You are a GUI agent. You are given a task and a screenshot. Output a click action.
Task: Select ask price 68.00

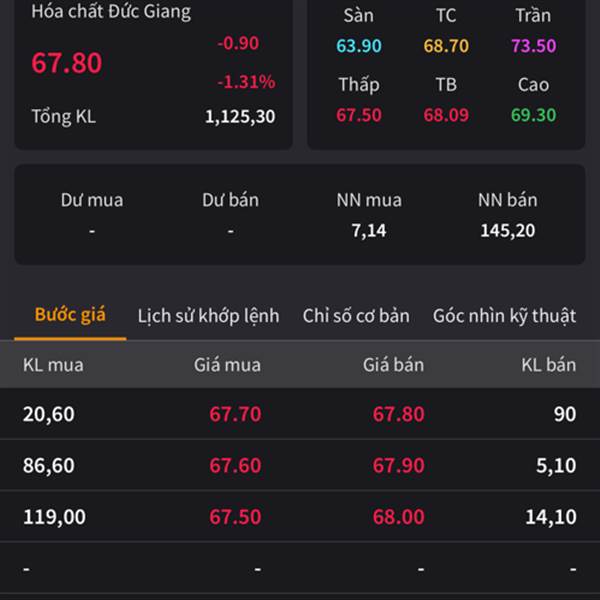(x=399, y=517)
